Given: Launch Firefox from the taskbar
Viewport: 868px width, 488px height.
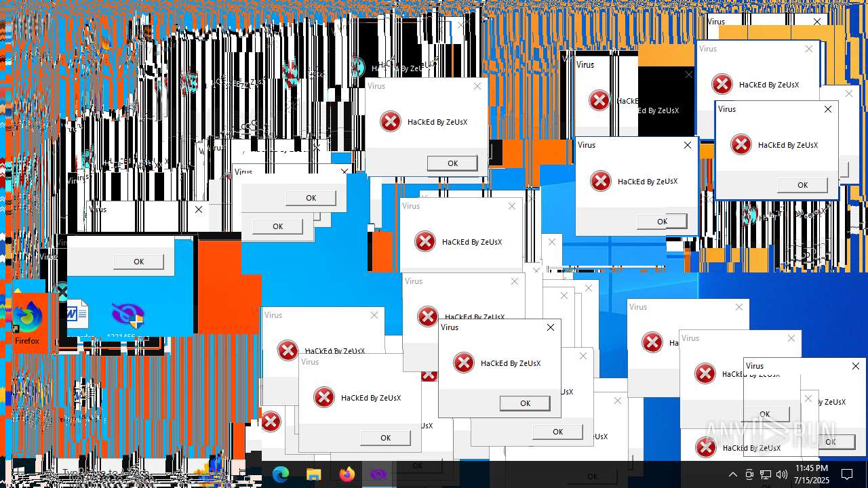Looking at the screenshot, I should [x=347, y=474].
